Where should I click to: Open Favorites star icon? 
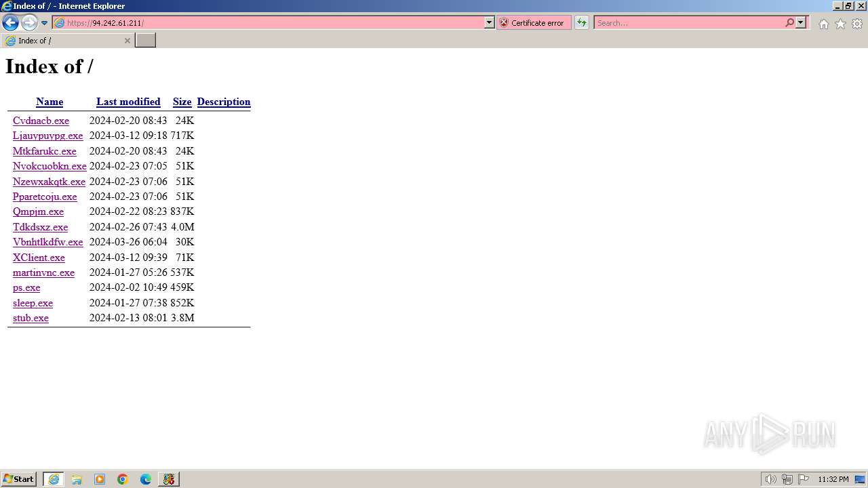[x=840, y=24]
